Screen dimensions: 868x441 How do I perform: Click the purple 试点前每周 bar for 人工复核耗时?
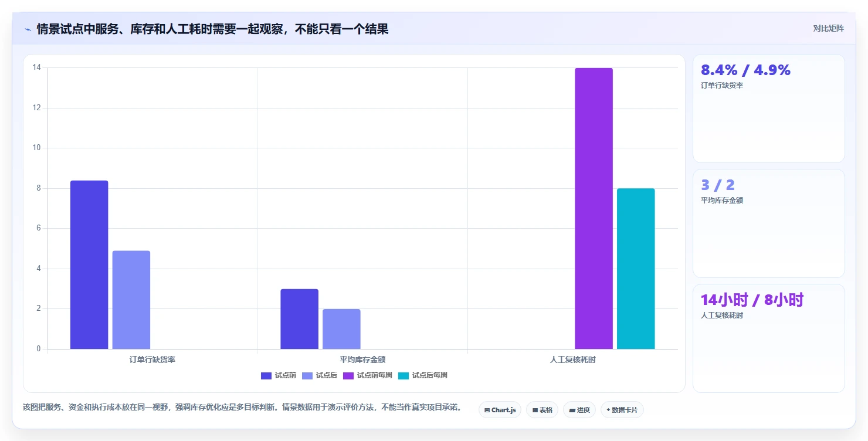[594, 208]
